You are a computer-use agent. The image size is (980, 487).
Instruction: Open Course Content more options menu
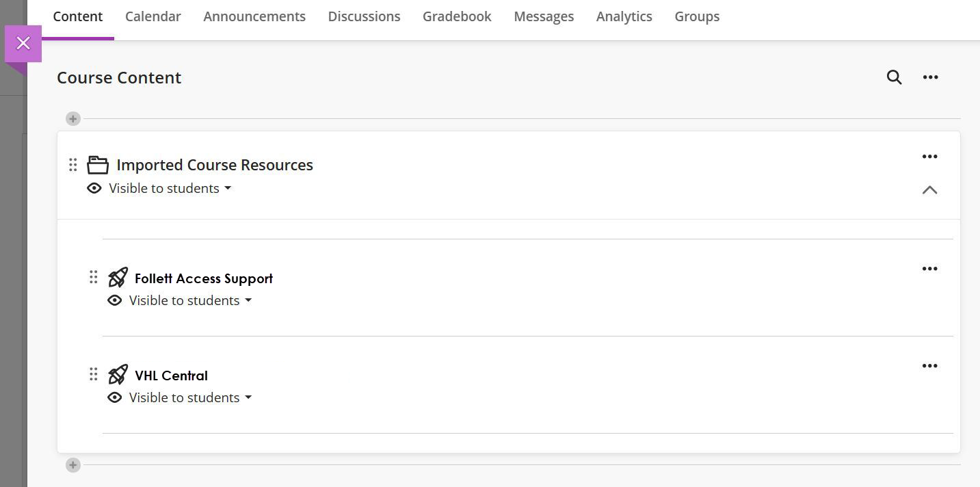(930, 77)
